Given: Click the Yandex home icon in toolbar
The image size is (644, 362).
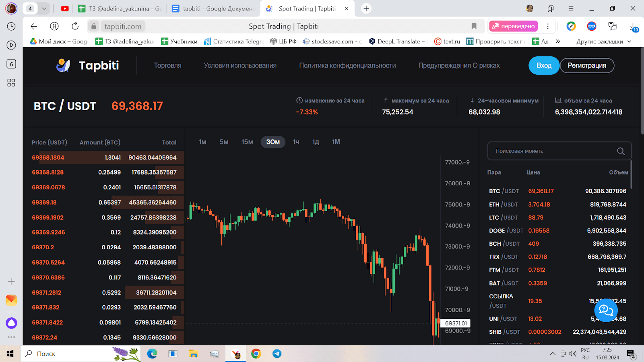Looking at the screenshot, I should click(x=54, y=26).
